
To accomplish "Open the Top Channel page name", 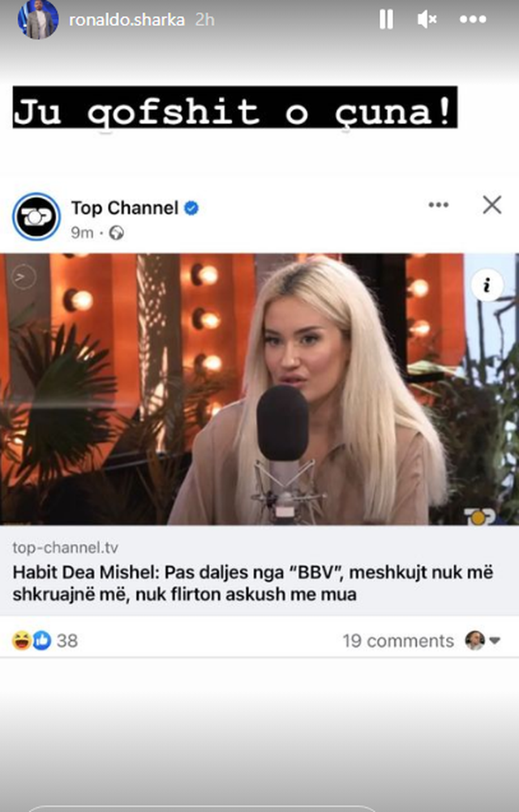I will click(125, 208).
